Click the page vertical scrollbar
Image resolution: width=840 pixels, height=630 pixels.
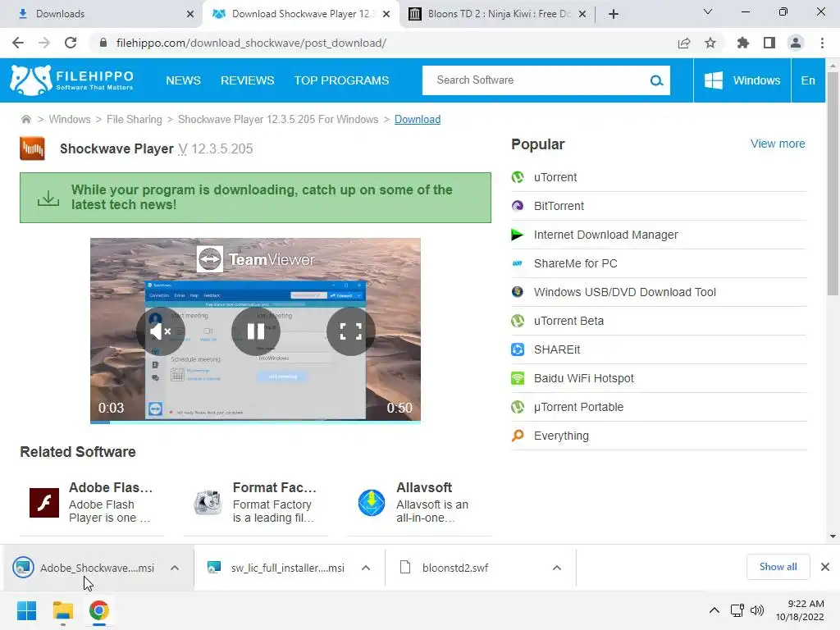[833, 182]
